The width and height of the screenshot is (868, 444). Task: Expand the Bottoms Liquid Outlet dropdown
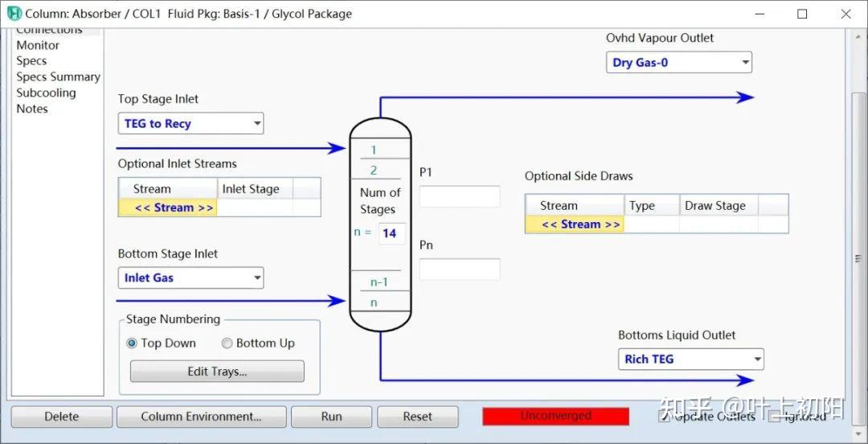tap(691, 360)
